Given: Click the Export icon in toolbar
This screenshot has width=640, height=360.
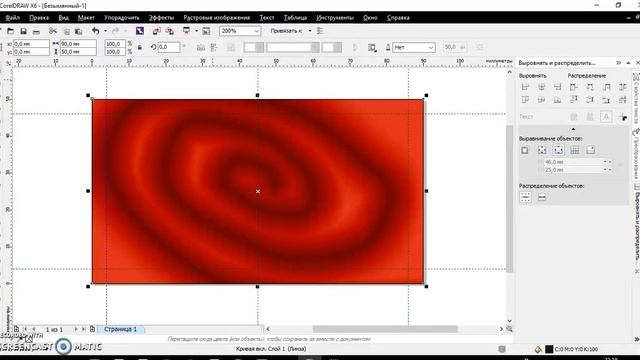Looking at the screenshot, I should point(170,31).
